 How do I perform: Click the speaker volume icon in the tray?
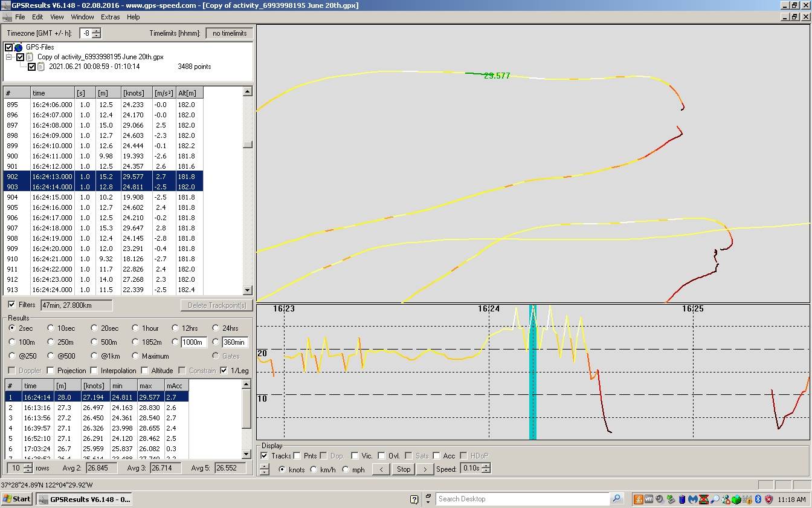point(659,499)
